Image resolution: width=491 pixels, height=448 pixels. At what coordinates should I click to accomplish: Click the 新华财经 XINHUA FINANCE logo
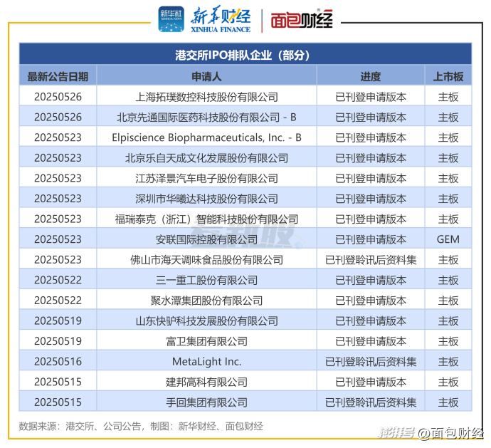(221, 19)
